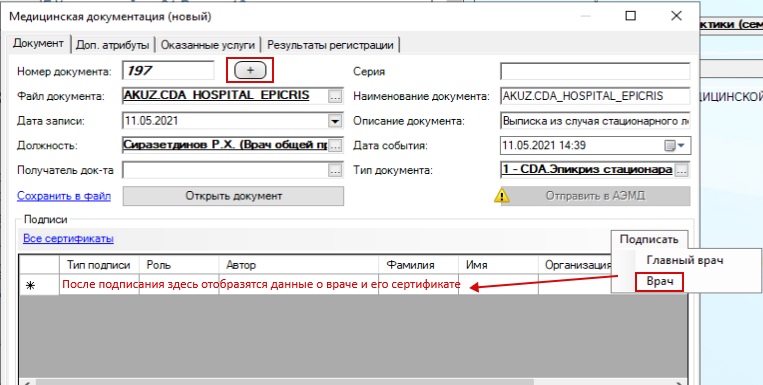This screenshot has height=385, width=763.
Task: Click the Сохранить в файл link
Action: pyautogui.click(x=64, y=196)
